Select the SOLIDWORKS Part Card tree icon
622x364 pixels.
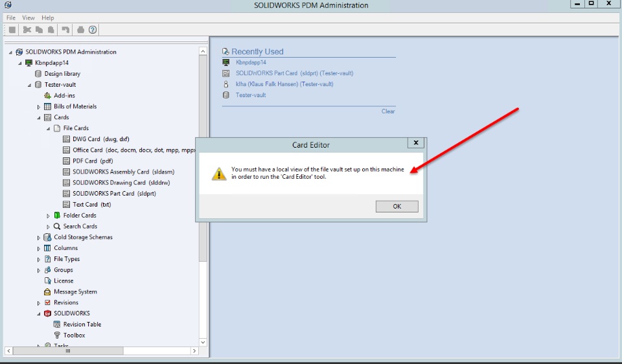tap(66, 194)
